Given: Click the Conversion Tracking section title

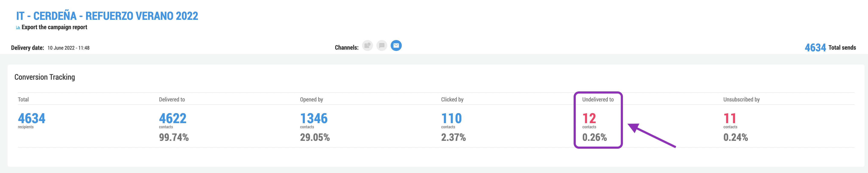Looking at the screenshot, I should coord(45,77).
